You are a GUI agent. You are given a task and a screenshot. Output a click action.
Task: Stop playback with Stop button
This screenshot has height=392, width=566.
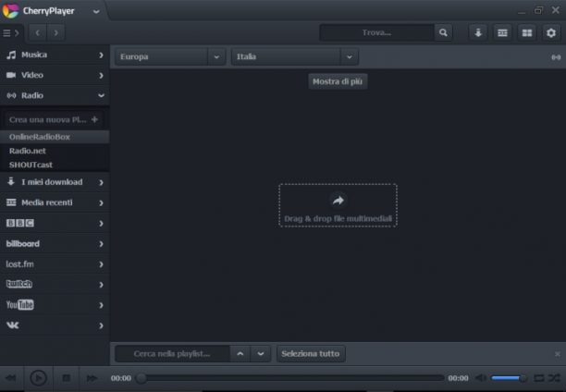pos(66,378)
